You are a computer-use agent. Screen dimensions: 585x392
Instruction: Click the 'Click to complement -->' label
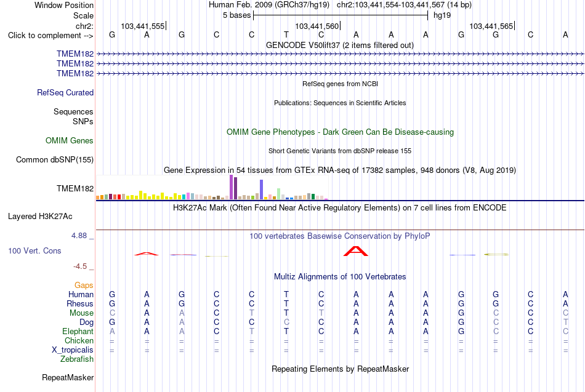click(50, 36)
